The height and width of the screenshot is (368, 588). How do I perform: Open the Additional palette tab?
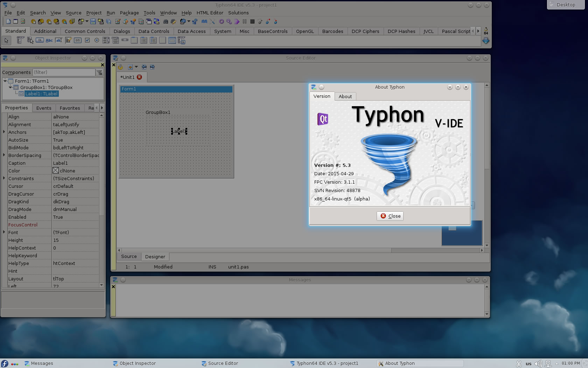45,31
